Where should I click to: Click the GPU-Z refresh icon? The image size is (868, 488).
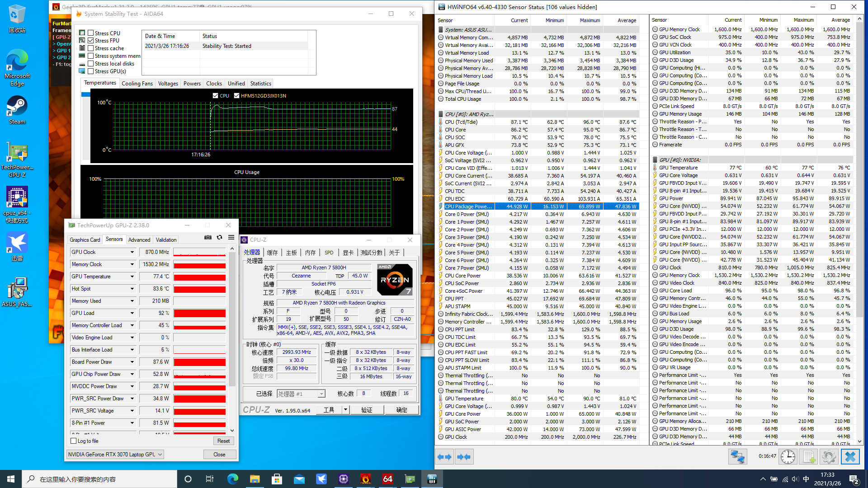(x=219, y=237)
